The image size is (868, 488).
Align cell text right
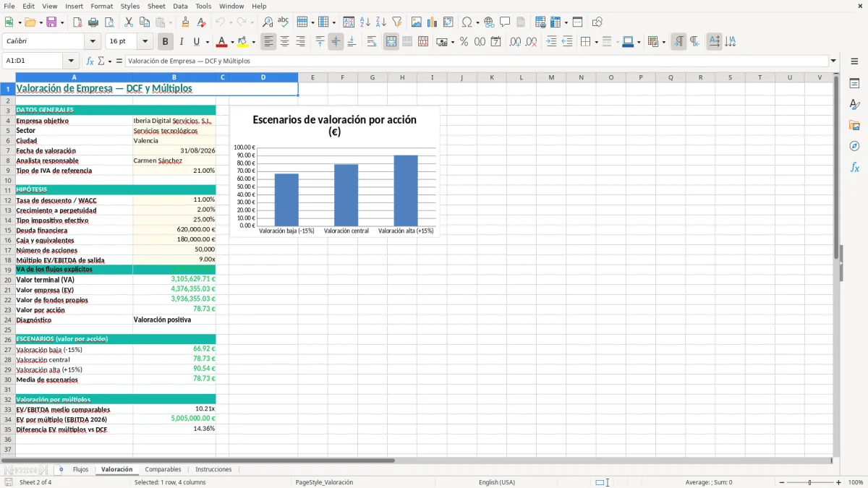coord(300,42)
